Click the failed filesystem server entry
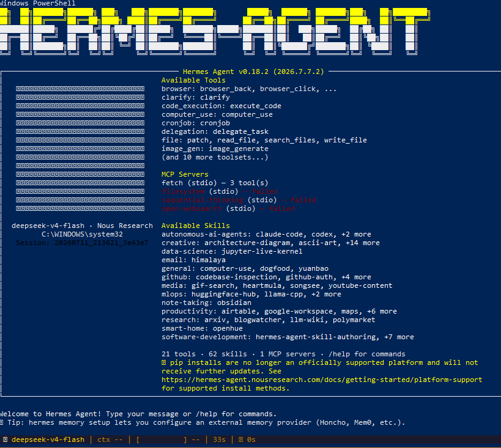The width and height of the screenshot is (501, 448). coord(219,191)
